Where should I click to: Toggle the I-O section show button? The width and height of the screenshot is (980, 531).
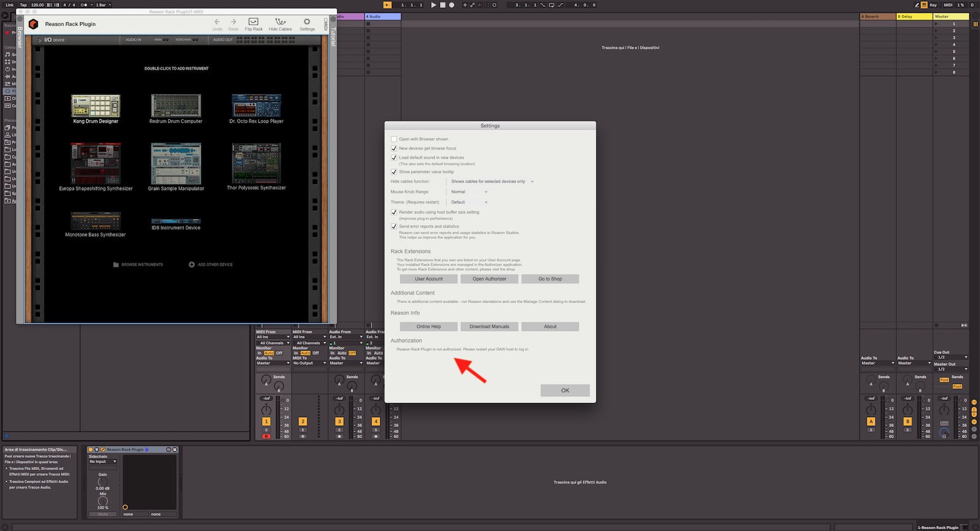(x=974, y=402)
